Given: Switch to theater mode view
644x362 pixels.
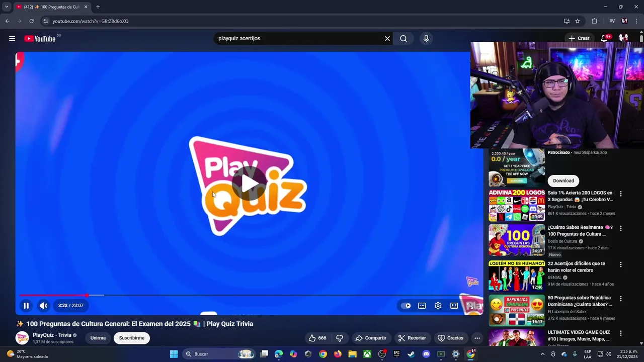Looking at the screenshot, I should pyautogui.click(x=454, y=306).
